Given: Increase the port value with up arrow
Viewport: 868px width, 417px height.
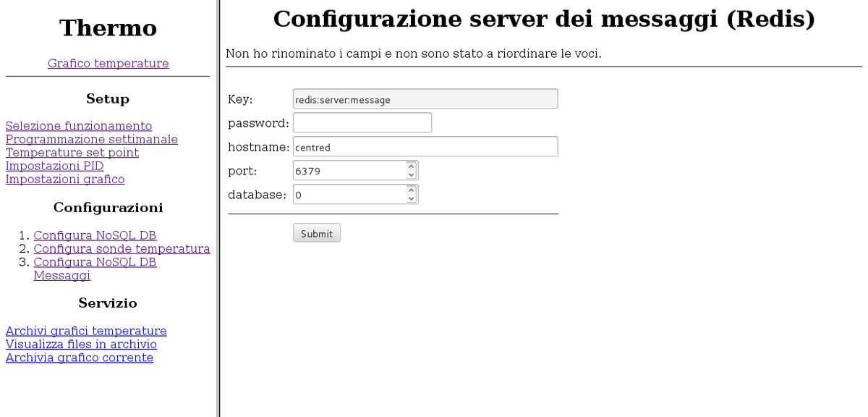Looking at the screenshot, I should click(412, 167).
